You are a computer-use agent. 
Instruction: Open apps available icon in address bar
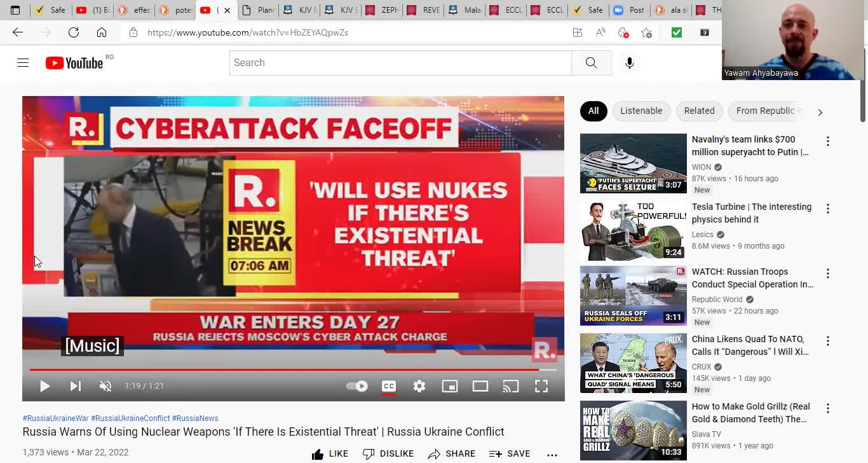[577, 32]
